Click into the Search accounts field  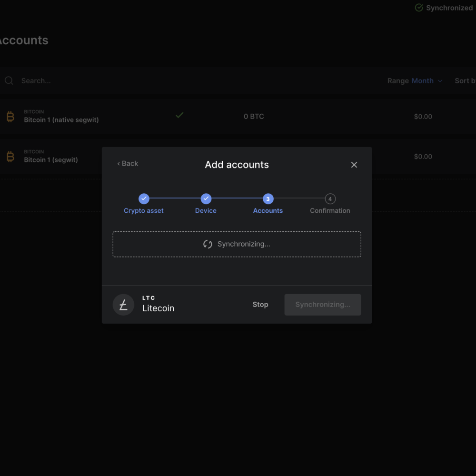95,81
